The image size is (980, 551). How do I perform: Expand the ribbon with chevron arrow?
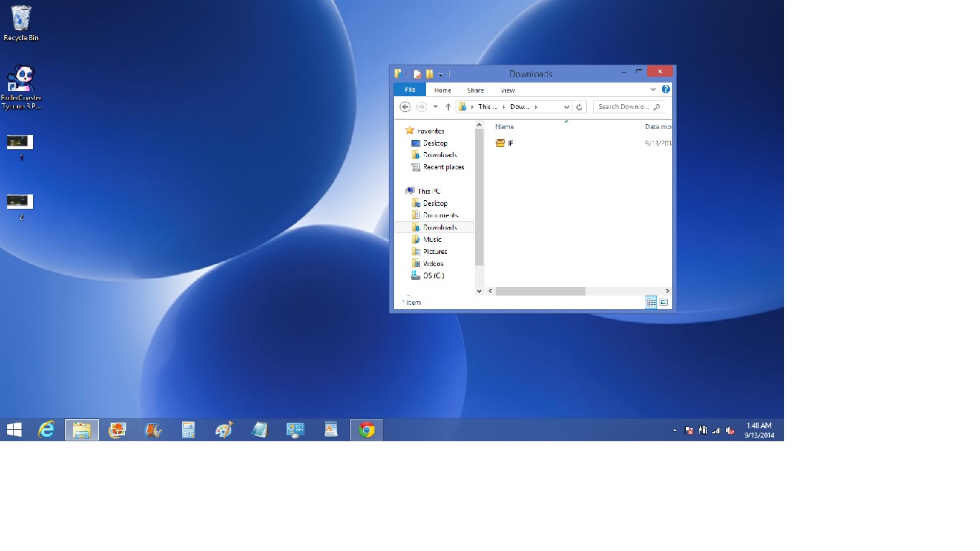[653, 90]
